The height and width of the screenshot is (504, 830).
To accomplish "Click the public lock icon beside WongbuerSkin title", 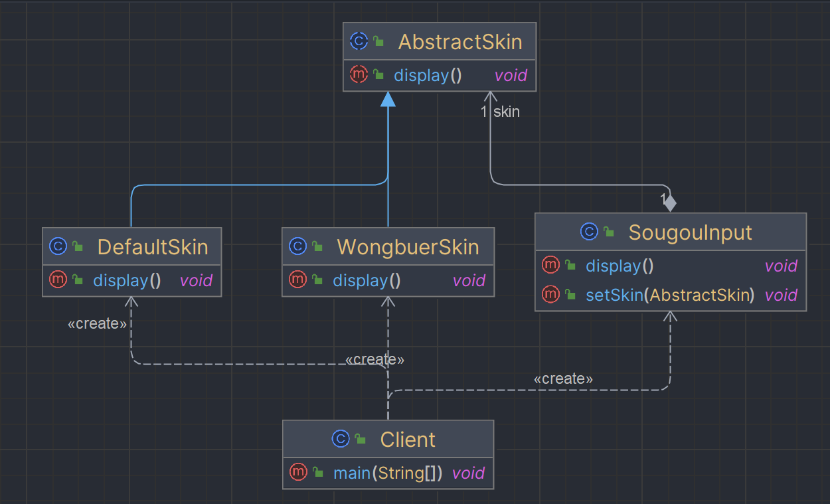I will coord(317,247).
